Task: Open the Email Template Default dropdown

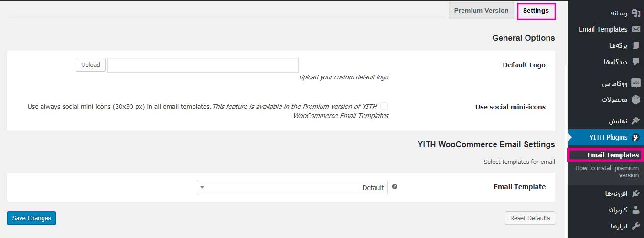Action: point(292,187)
